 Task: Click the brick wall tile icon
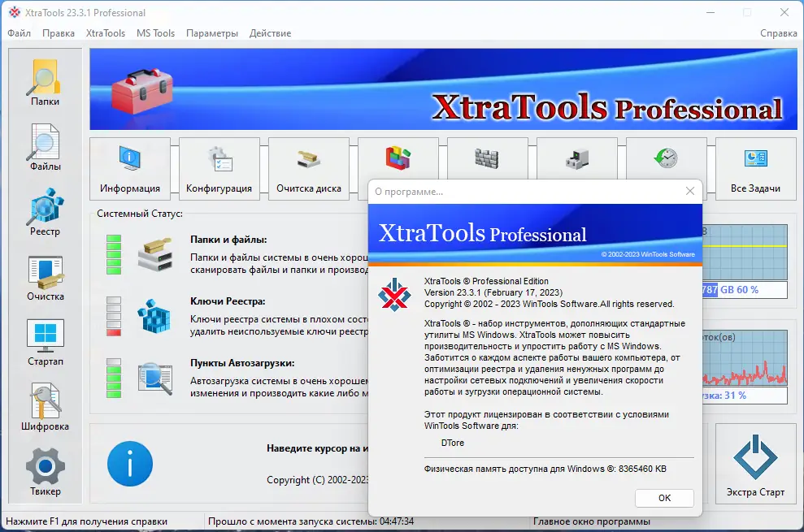point(487,158)
